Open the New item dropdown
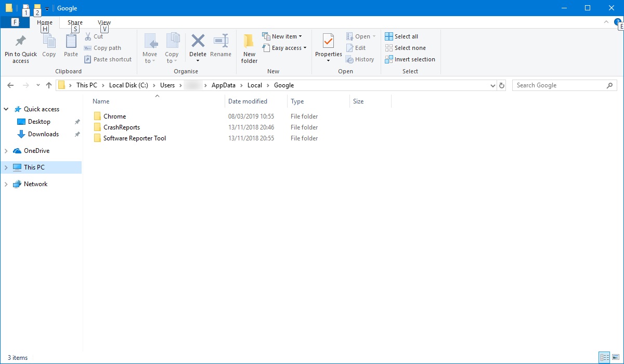The image size is (624, 364). (282, 36)
